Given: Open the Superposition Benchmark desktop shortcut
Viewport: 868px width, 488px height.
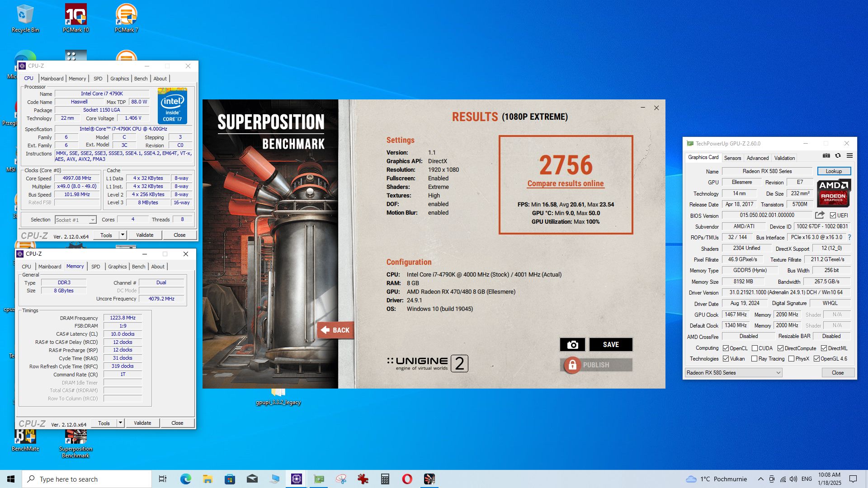Looking at the screenshot, I should tap(75, 443).
